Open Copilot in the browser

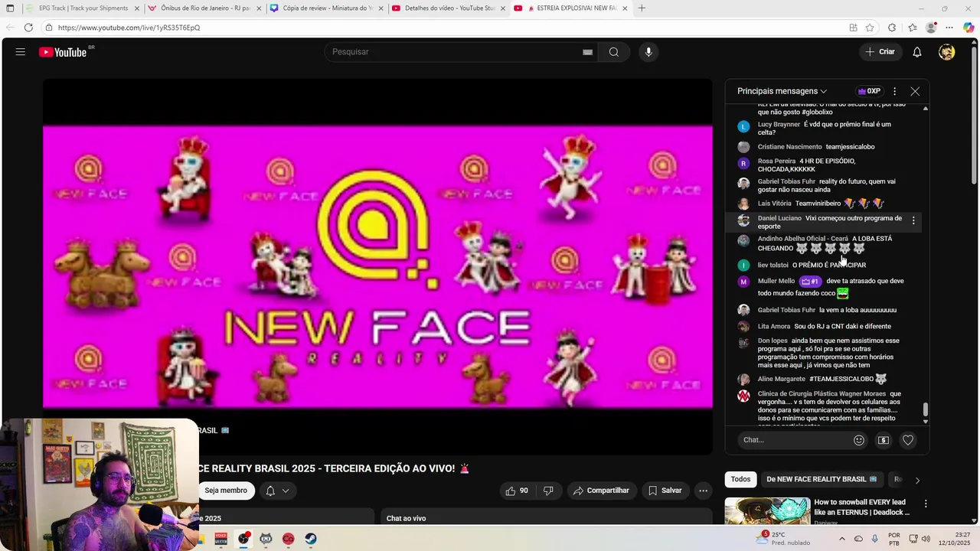[x=969, y=28]
